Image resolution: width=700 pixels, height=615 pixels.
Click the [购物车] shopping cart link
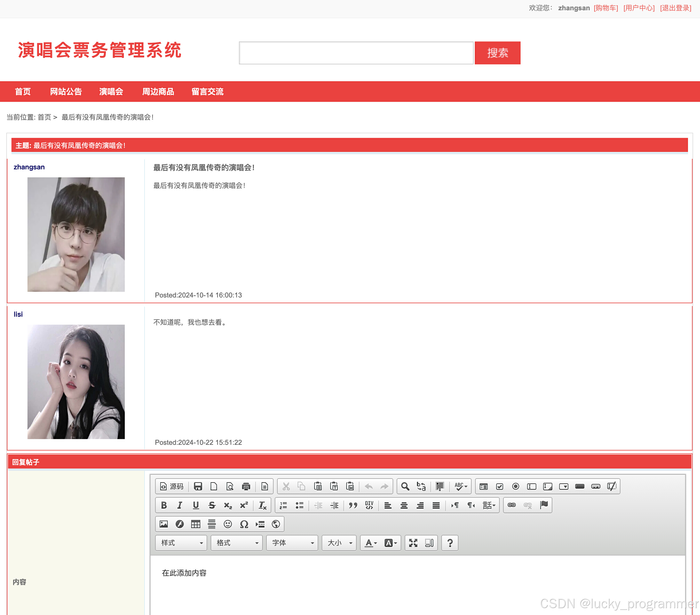click(606, 8)
